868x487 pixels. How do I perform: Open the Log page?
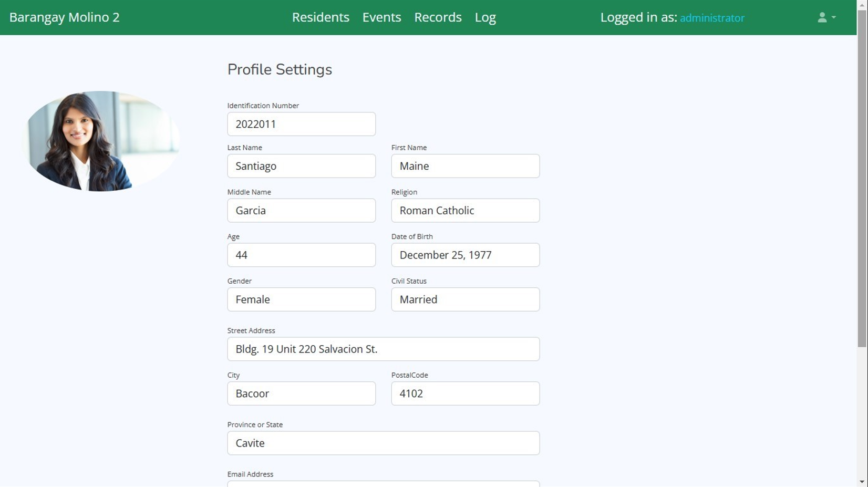click(x=485, y=17)
